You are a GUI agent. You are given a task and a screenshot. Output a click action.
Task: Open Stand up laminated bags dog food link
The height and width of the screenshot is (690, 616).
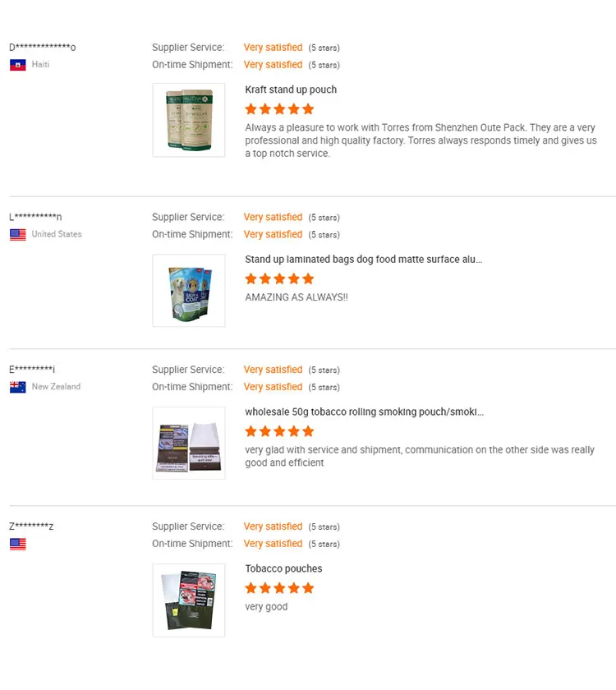pyautogui.click(x=363, y=260)
